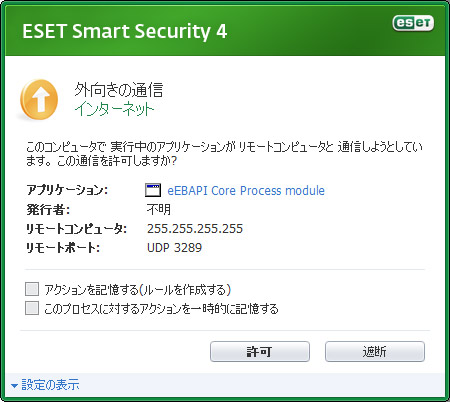This screenshot has height=402, width=450.
Task: Click the orange outbound arrow icon
Action: click(39, 100)
